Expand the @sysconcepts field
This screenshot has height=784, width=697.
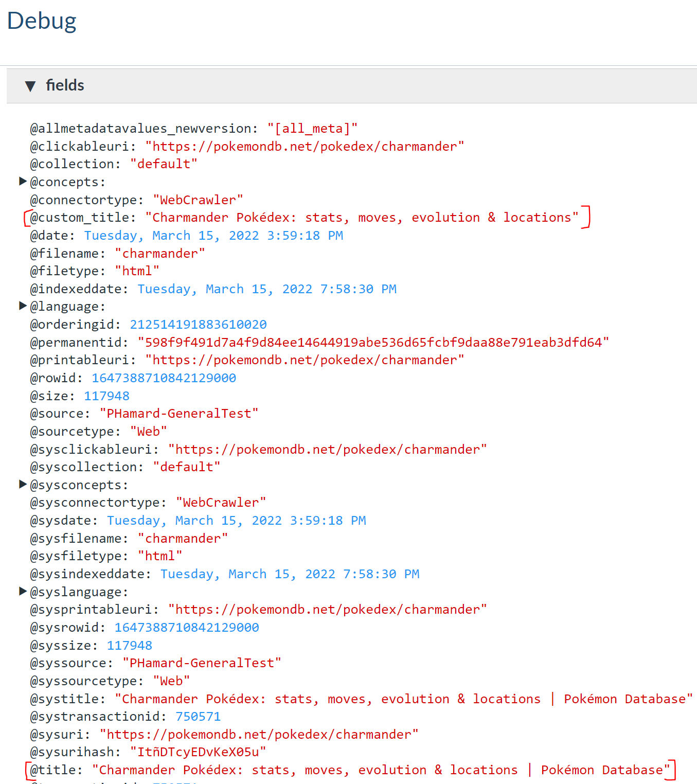coord(23,484)
